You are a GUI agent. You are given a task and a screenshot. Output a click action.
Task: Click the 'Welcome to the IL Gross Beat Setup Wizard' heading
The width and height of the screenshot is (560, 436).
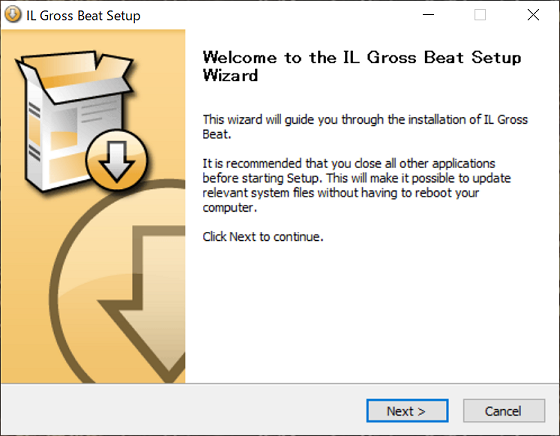point(362,66)
